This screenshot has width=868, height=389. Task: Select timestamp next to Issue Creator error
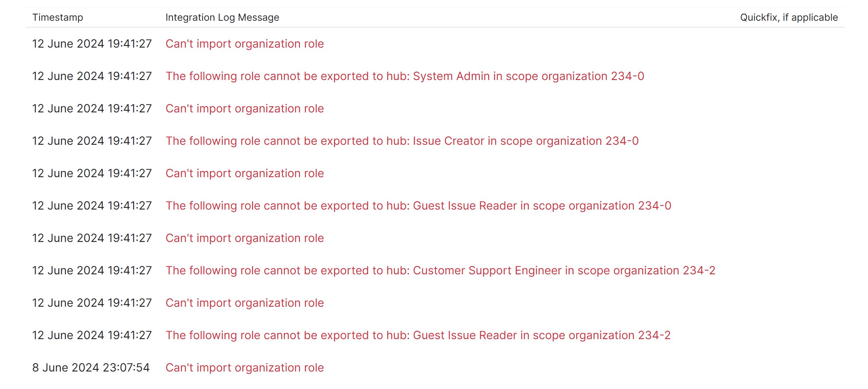[x=92, y=141]
